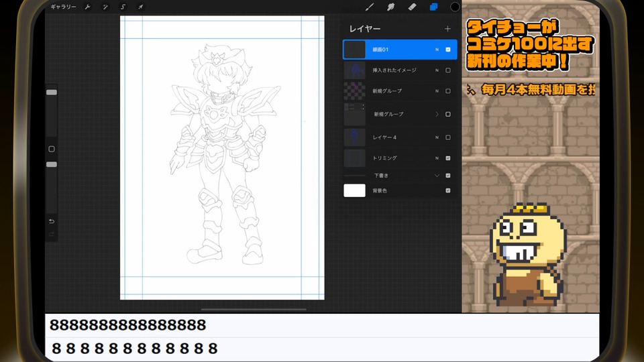Screen dimensions: 644x362
Task: Add a new layer with plus button
Action: 447,29
